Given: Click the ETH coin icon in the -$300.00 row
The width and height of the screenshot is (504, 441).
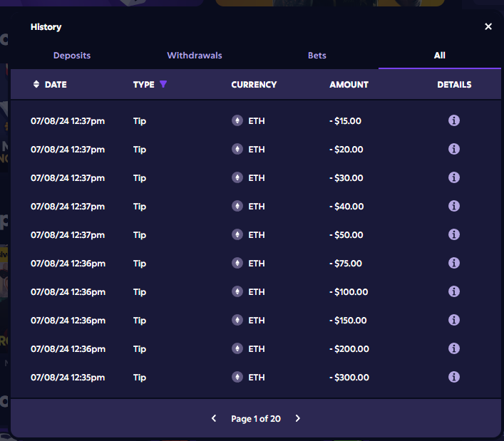Looking at the screenshot, I should coord(237,377).
